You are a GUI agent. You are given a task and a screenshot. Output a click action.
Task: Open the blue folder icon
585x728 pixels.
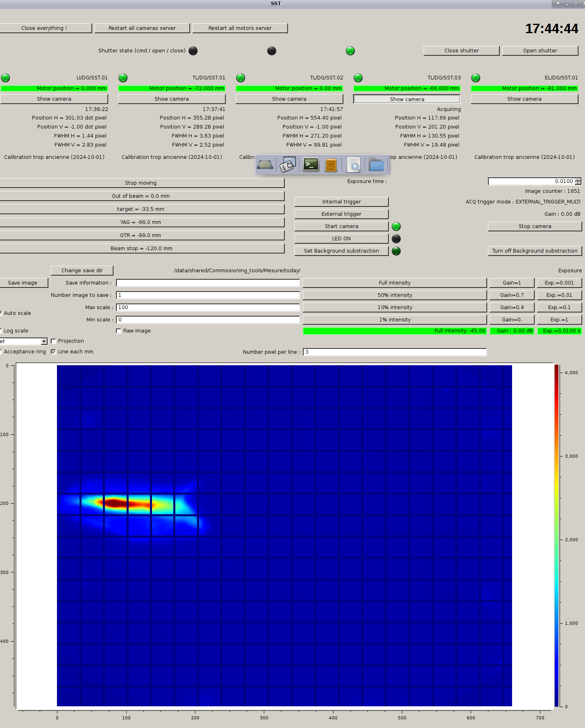coord(376,165)
